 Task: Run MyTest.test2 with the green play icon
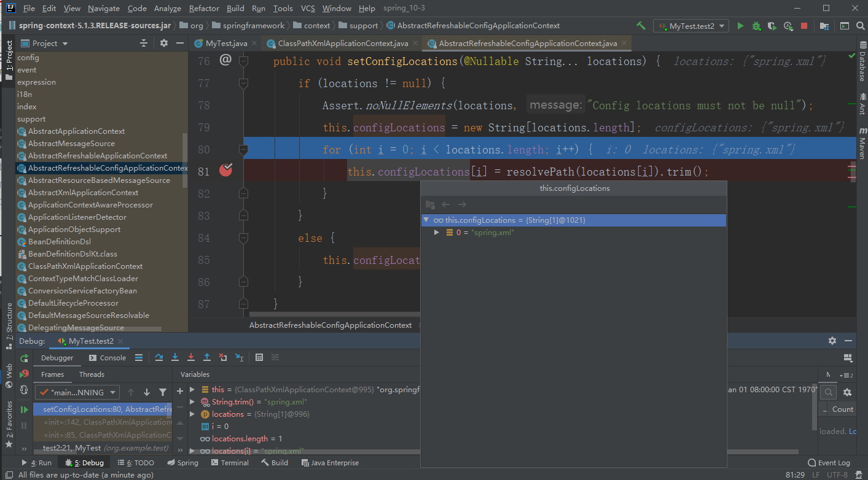pyautogui.click(x=740, y=26)
